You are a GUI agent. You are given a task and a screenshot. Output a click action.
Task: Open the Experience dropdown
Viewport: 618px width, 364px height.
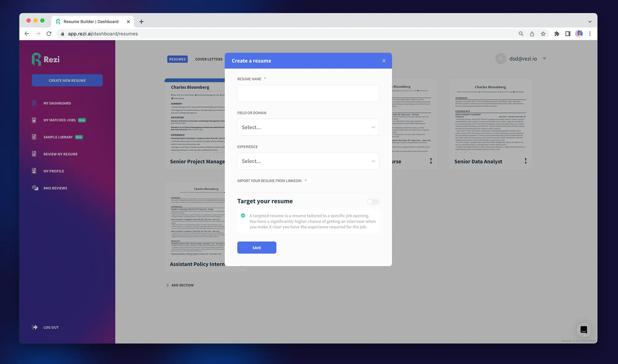(x=308, y=161)
